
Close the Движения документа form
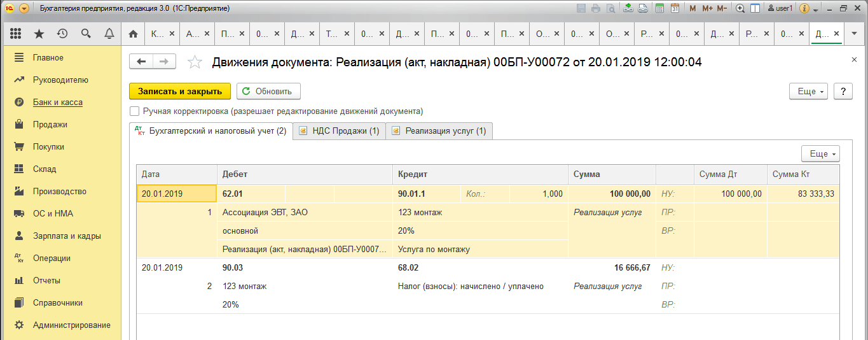click(854, 59)
